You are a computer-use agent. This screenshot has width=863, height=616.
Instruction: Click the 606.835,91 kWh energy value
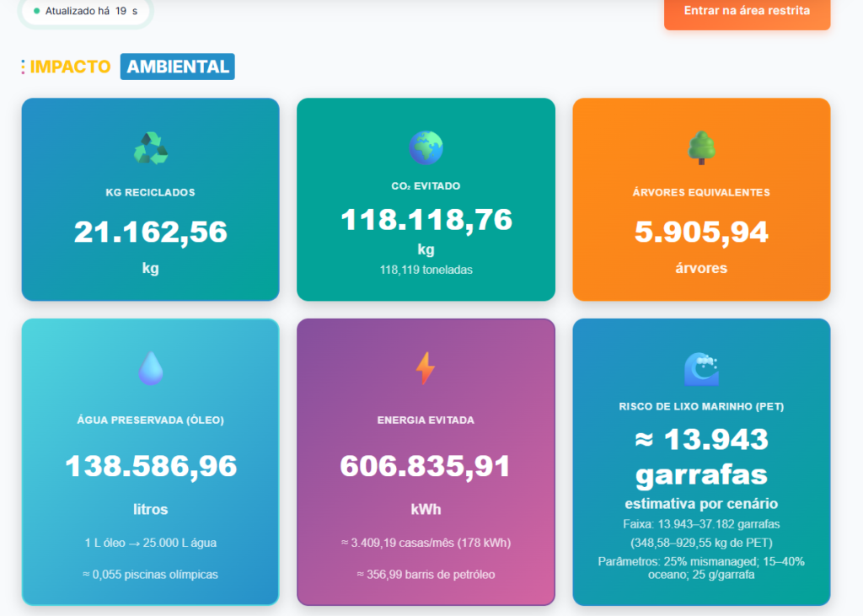[x=426, y=466]
